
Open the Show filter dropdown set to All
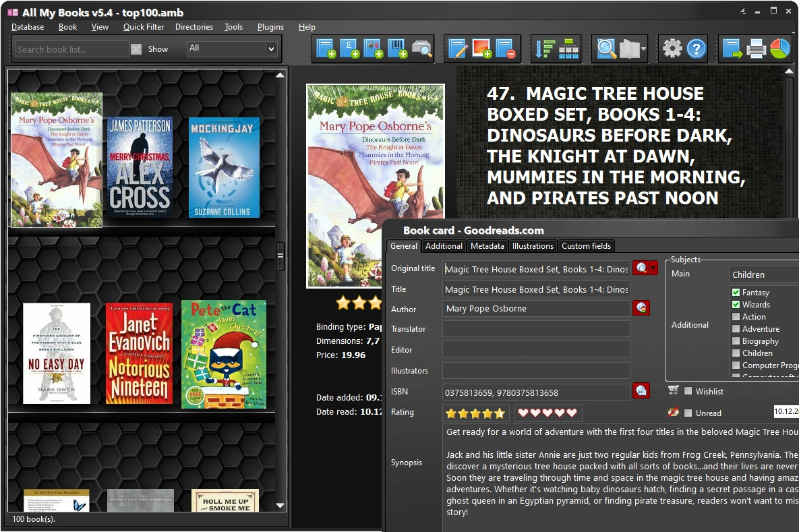pos(233,49)
